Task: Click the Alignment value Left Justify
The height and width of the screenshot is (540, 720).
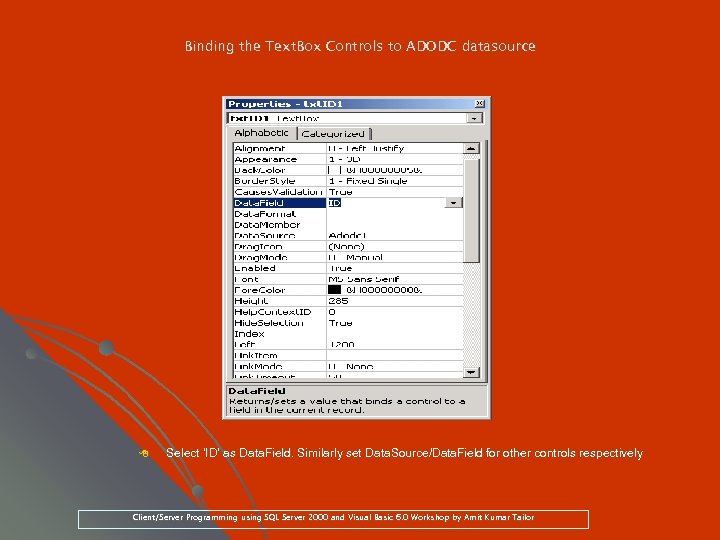Action: (x=366, y=148)
